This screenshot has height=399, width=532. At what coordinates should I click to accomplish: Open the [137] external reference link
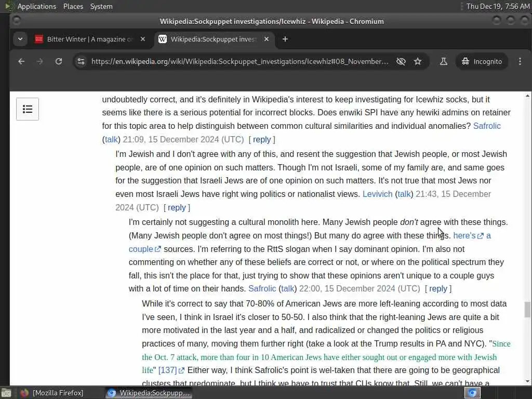point(171,370)
